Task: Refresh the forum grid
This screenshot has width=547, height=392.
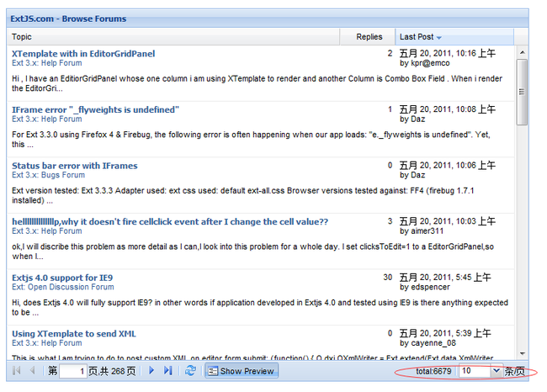Action: point(190,370)
